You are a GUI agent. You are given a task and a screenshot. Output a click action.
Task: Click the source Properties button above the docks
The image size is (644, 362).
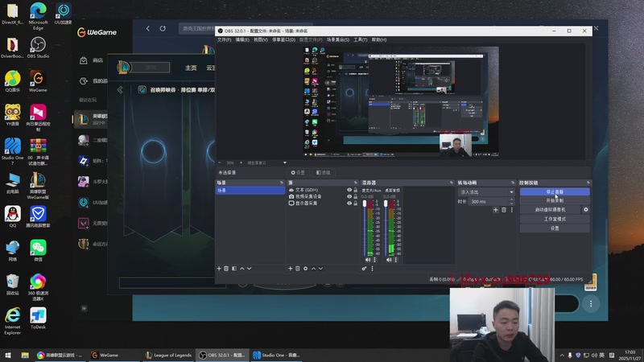(x=298, y=173)
